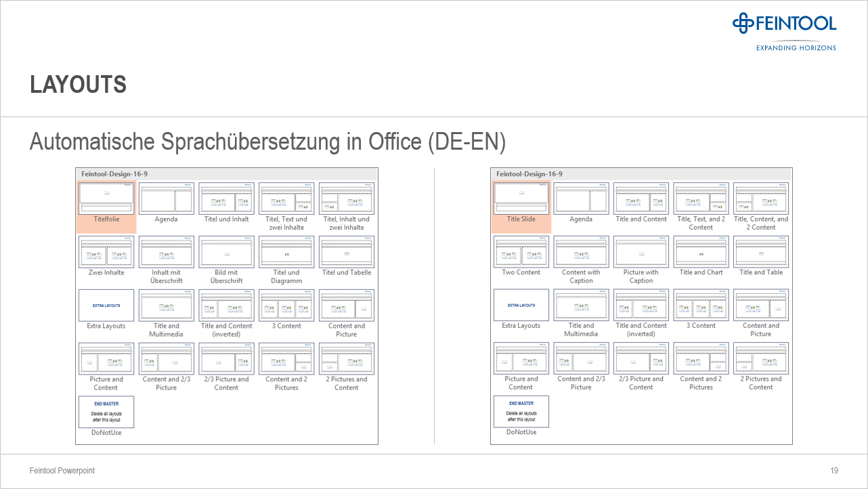Select the Titelfolie layout thumbnail
The height and width of the screenshot is (489, 868).
click(106, 198)
